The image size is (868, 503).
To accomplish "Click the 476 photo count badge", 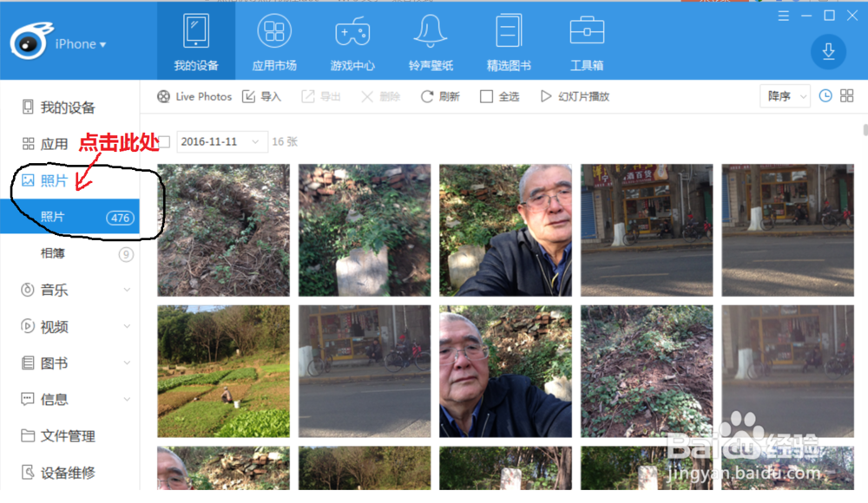I will [x=120, y=218].
